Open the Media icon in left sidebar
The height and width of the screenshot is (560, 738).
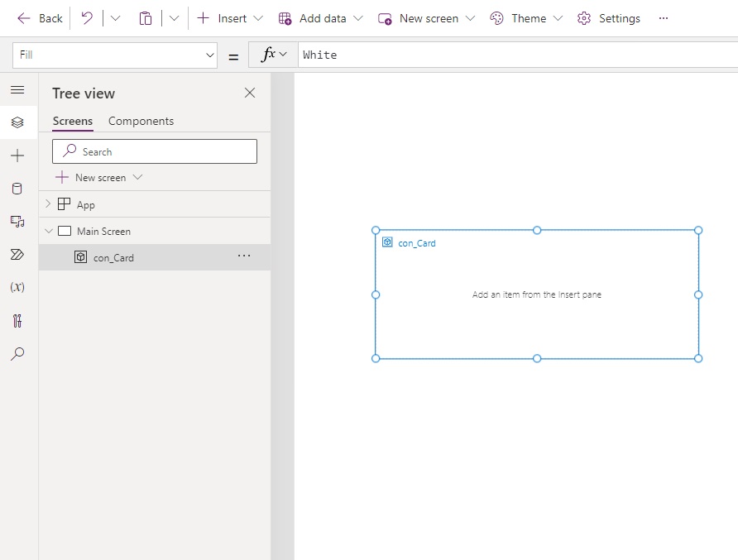point(17,222)
